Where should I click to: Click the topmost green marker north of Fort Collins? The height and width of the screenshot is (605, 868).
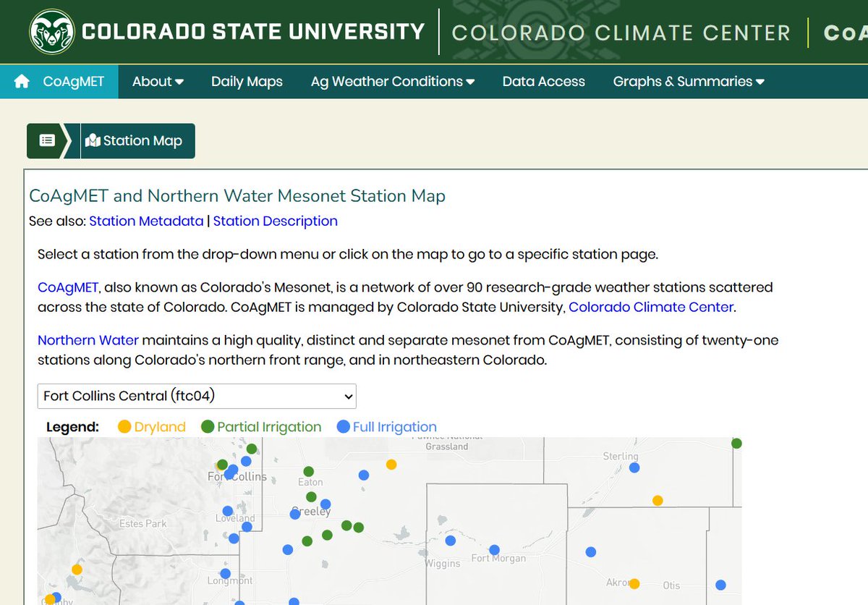tap(251, 449)
